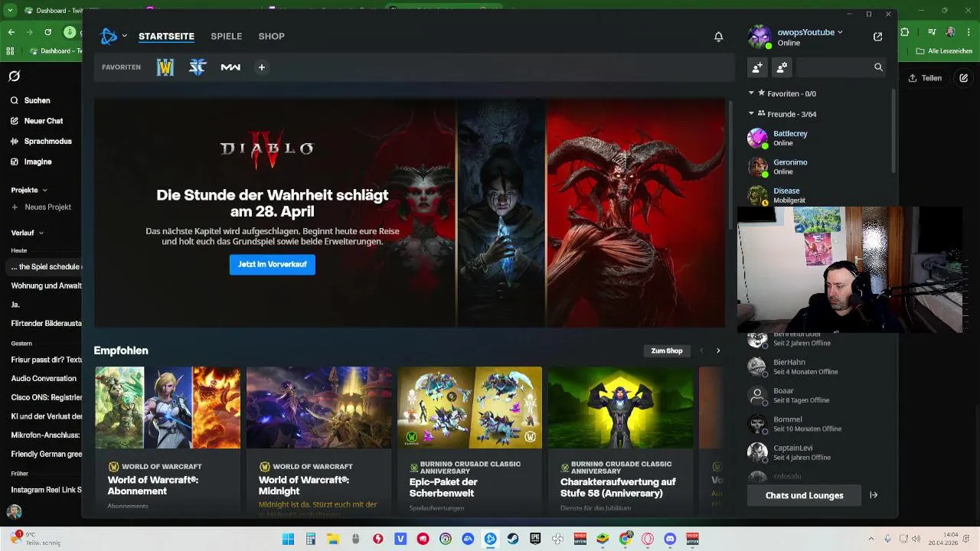Open Sprachmodus in Grok sidebar
The image size is (980, 551).
coord(41,142)
